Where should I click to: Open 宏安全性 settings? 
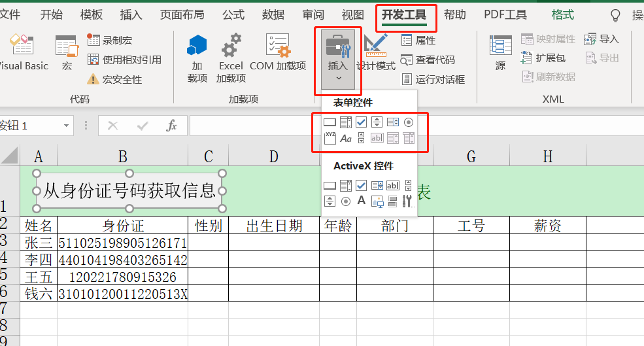coord(114,79)
